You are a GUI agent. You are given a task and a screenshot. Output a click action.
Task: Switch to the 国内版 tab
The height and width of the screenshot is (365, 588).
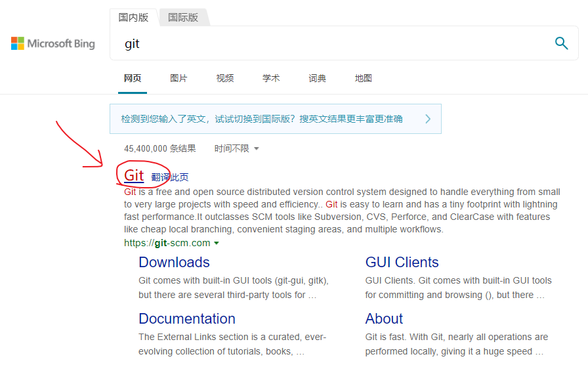(133, 17)
